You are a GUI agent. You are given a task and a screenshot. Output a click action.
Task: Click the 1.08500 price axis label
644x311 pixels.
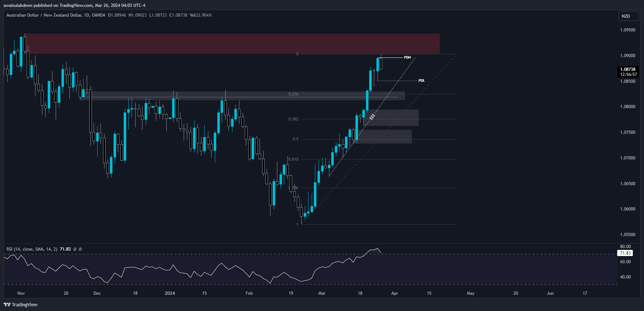click(x=627, y=81)
